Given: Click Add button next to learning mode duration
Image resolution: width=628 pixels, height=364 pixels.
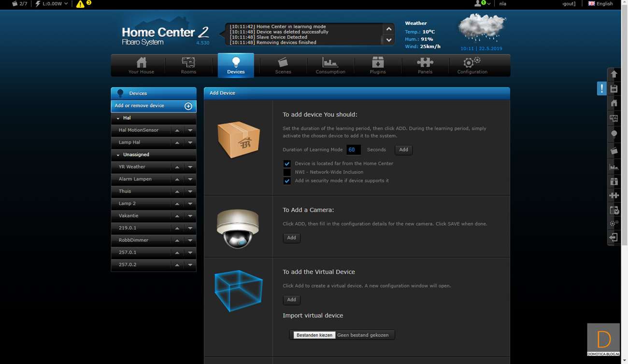Looking at the screenshot, I should pyautogui.click(x=403, y=150).
